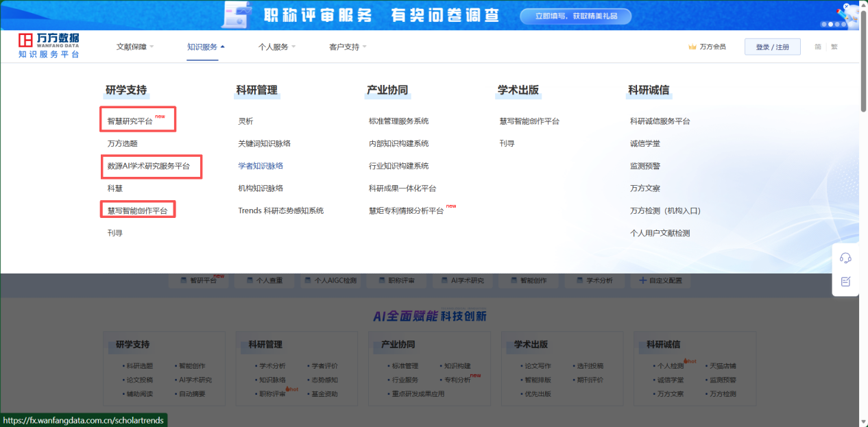Click the crown icon beside 万方会员
This screenshot has width=868, height=427.
click(692, 47)
